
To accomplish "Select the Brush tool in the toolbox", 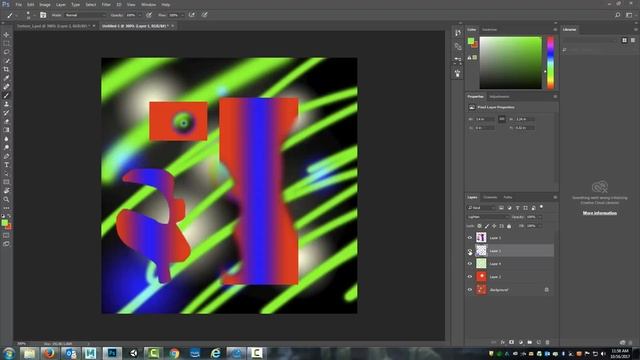I will click(6, 96).
